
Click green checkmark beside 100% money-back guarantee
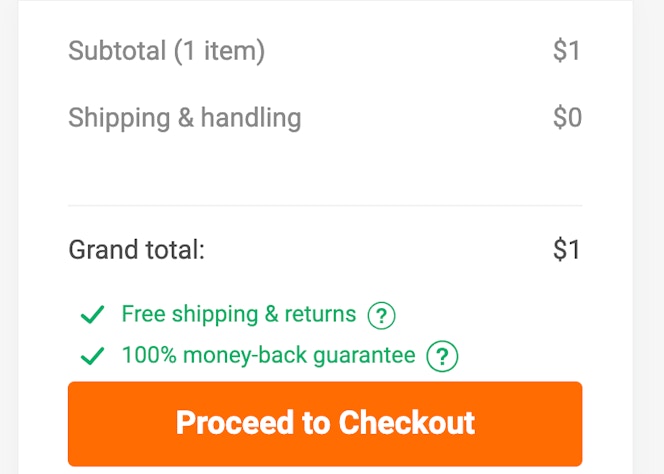coord(92,356)
